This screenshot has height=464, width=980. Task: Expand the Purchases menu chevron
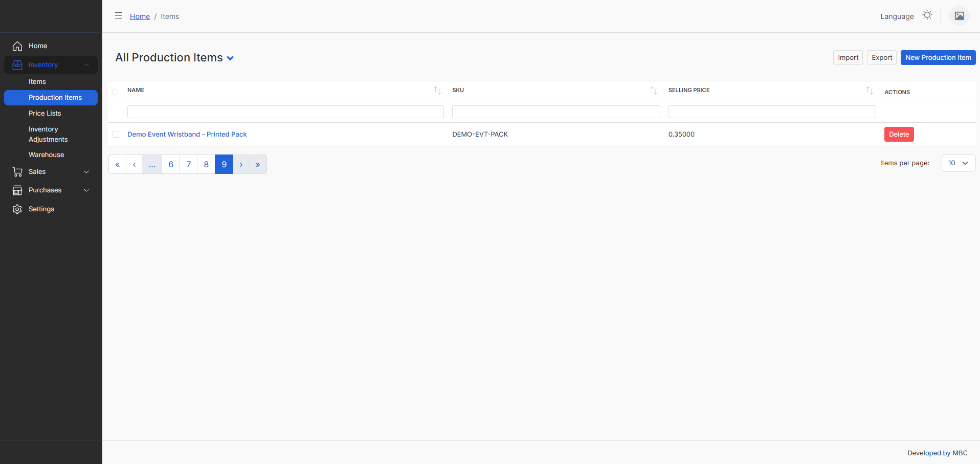click(86, 190)
